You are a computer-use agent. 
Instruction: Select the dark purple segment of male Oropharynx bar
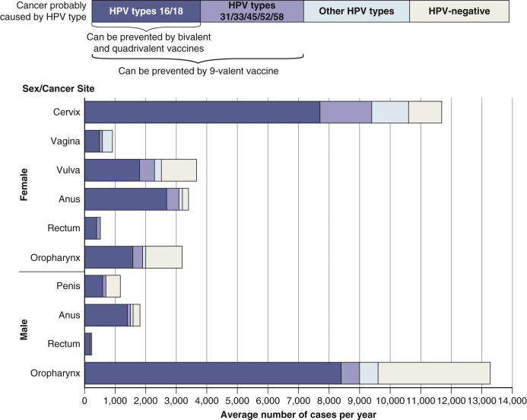click(x=212, y=373)
